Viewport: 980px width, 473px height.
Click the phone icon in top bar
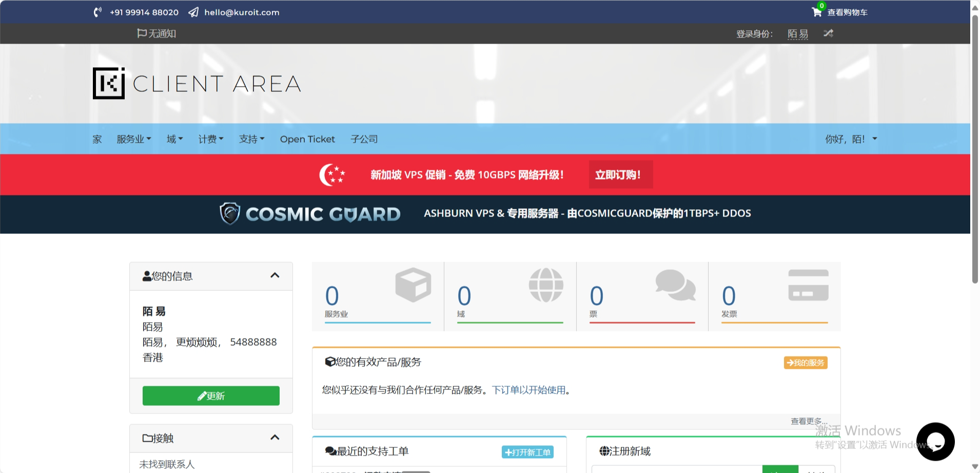97,12
